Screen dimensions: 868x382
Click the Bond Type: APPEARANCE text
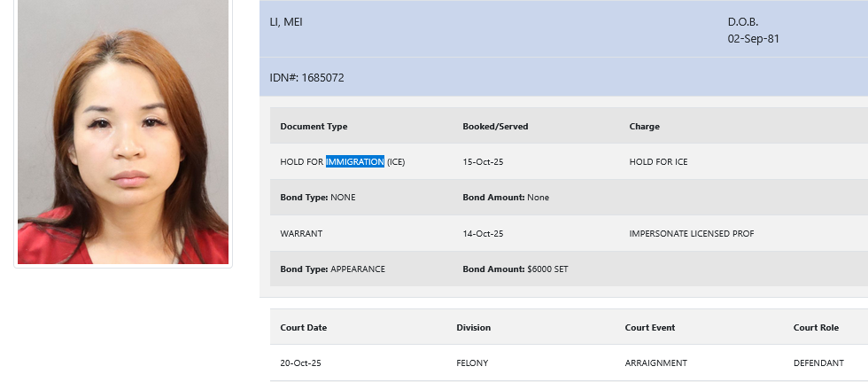[332, 269]
